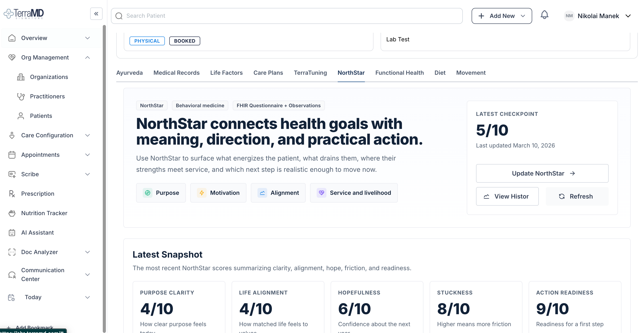Open Organizations via building icon
644x333 pixels.
[x=21, y=77]
